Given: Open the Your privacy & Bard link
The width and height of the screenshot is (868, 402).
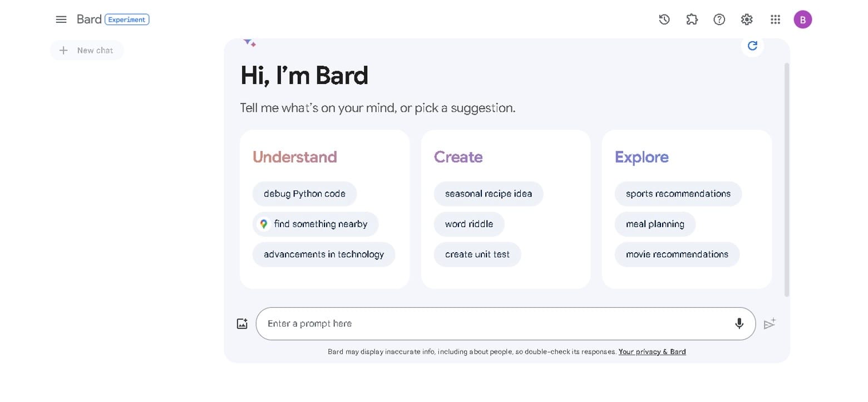Looking at the screenshot, I should (x=652, y=351).
